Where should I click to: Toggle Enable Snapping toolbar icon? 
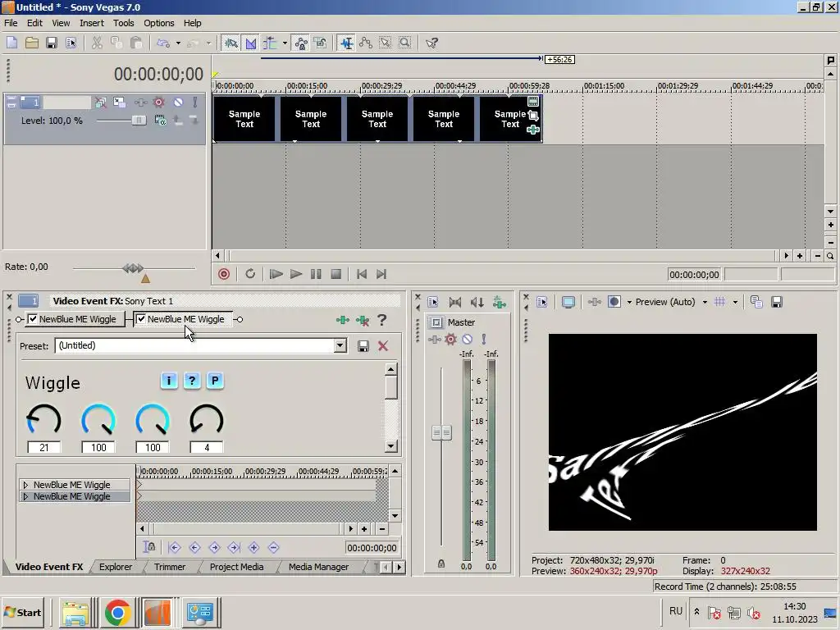[231, 43]
